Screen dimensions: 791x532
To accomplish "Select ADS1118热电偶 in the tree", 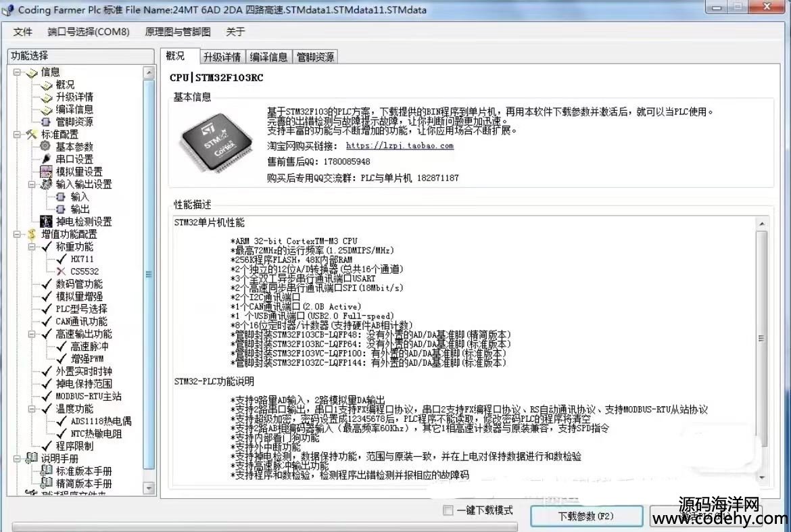I will tap(100, 421).
